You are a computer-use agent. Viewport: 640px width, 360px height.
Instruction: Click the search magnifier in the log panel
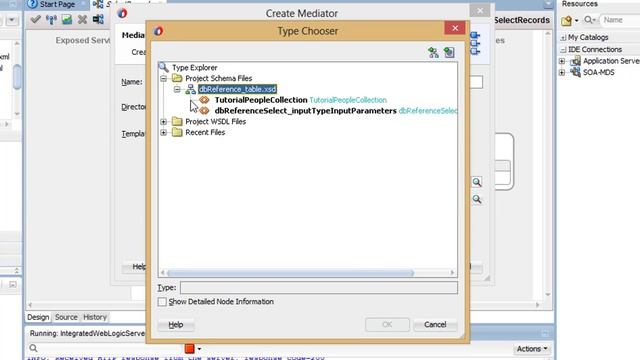click(33, 348)
